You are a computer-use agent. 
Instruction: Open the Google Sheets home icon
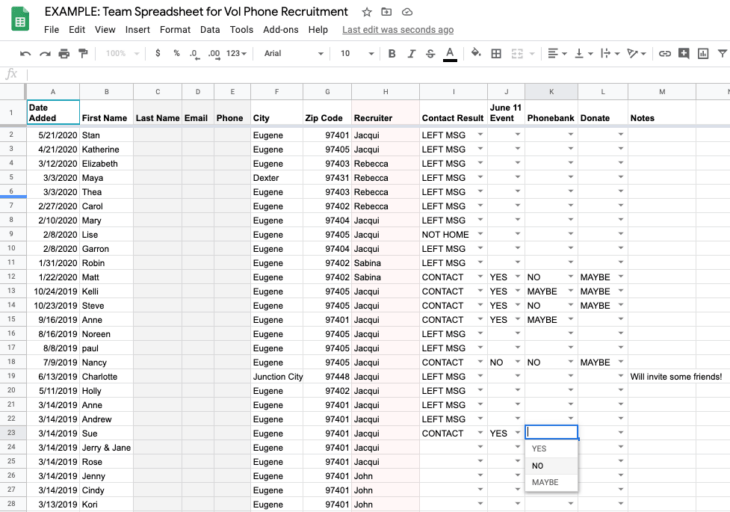click(20, 19)
